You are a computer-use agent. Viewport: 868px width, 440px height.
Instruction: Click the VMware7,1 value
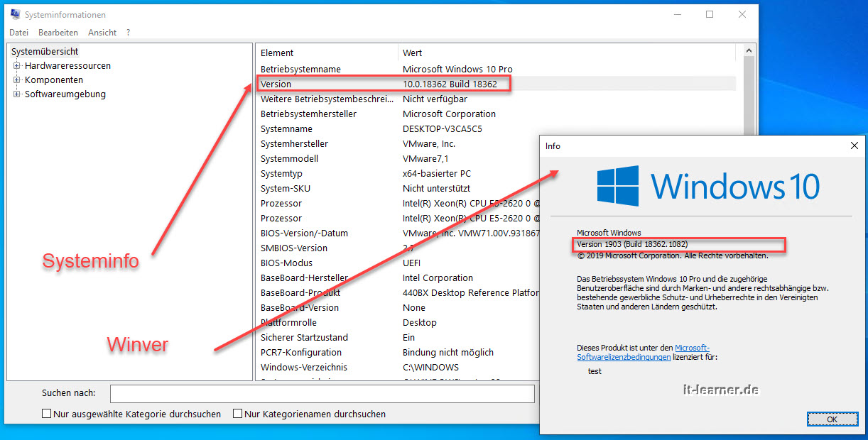[x=425, y=159]
